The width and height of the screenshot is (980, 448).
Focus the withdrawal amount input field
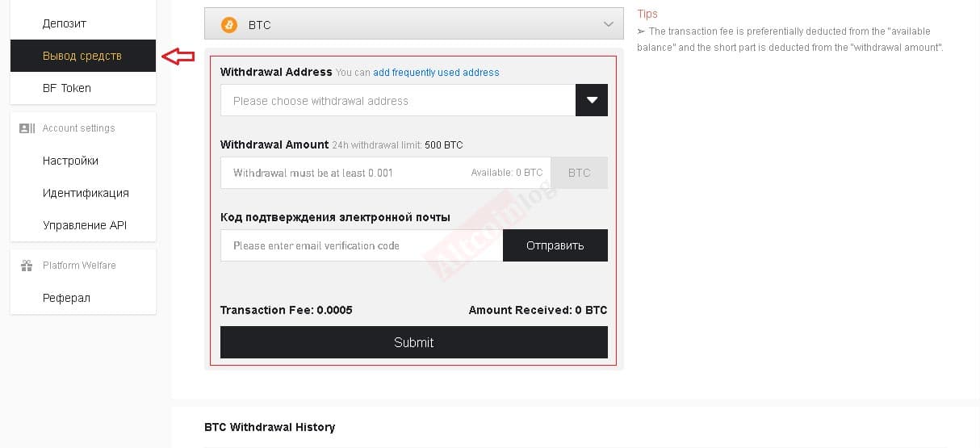[385, 173]
